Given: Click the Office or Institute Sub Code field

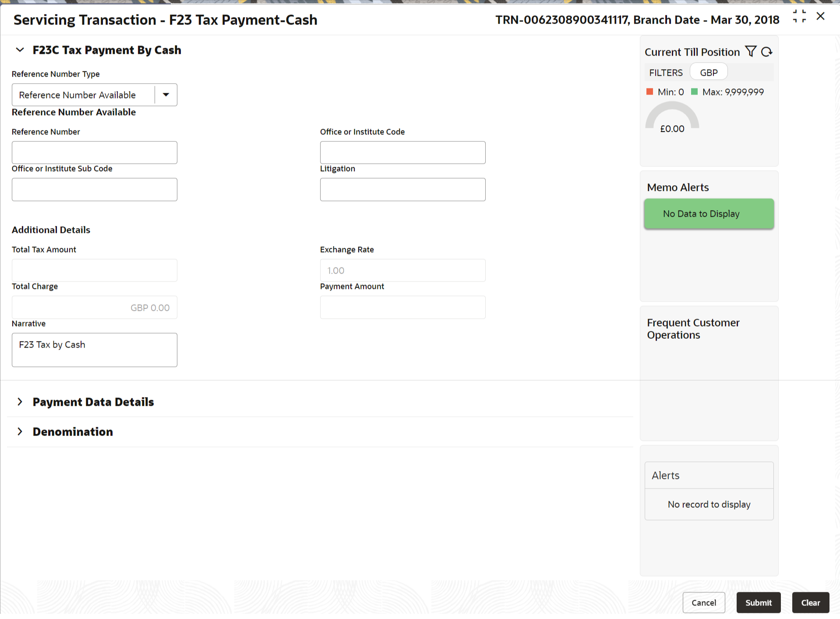Looking at the screenshot, I should pyautogui.click(x=95, y=190).
